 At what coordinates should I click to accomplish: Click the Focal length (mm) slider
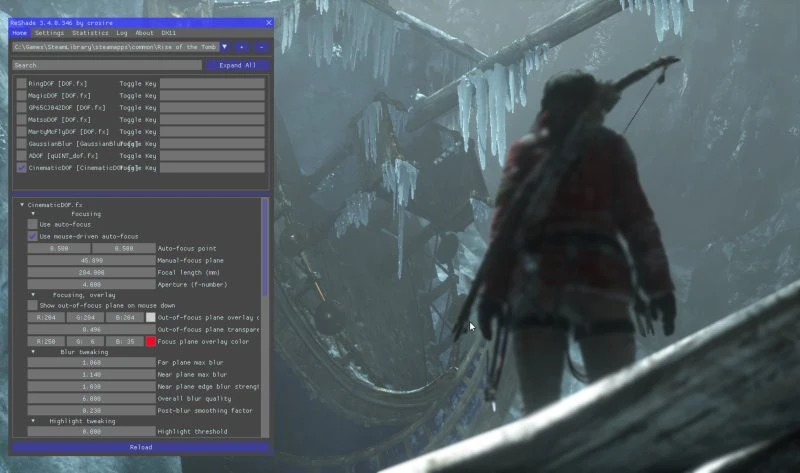click(91, 272)
